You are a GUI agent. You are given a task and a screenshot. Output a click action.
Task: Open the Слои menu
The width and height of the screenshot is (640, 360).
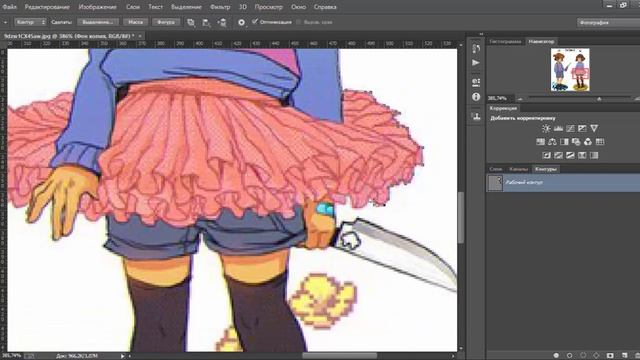coord(133,7)
